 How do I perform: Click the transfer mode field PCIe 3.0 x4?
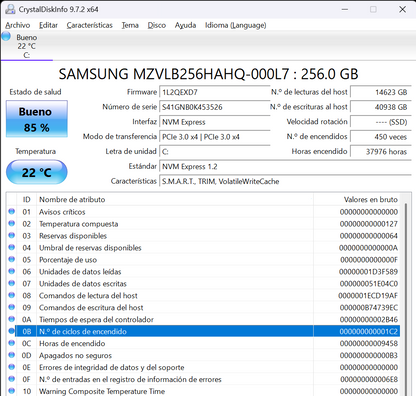coord(215,137)
